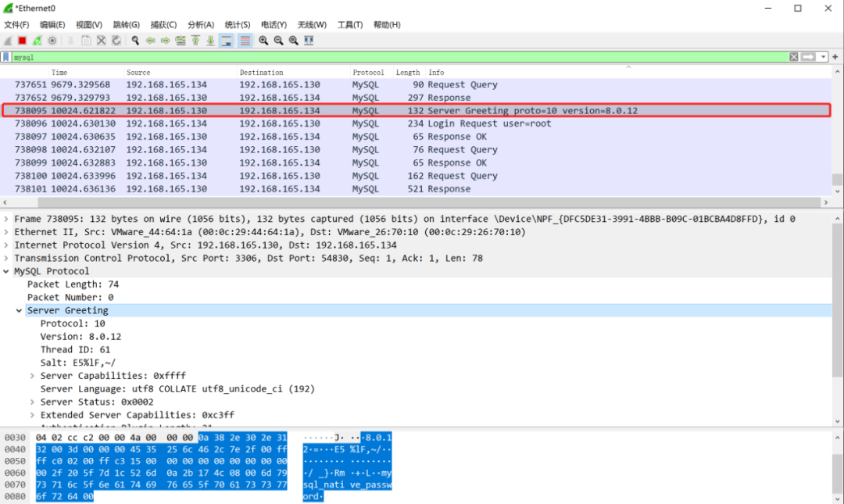Viewport: 844px width, 504px height.
Task: Manage filter bookmarks left of mysql
Action: point(6,57)
